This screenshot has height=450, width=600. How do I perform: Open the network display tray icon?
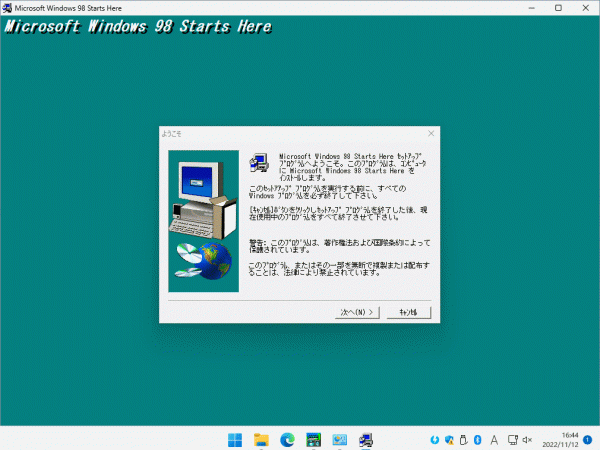513,440
